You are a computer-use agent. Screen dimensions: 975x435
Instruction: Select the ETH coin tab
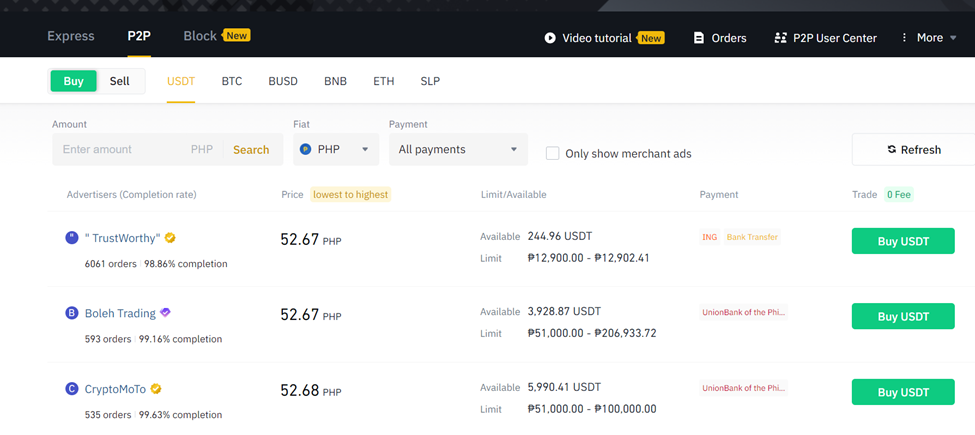tap(384, 81)
